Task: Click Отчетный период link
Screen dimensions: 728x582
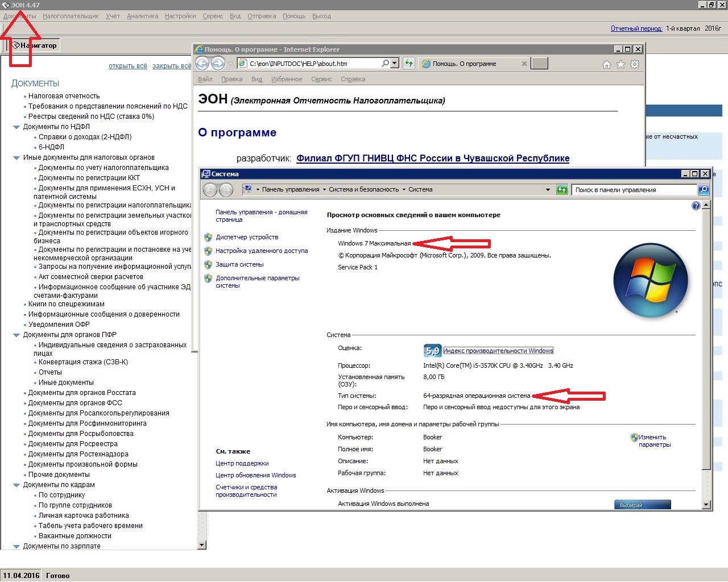Action: [x=636, y=28]
